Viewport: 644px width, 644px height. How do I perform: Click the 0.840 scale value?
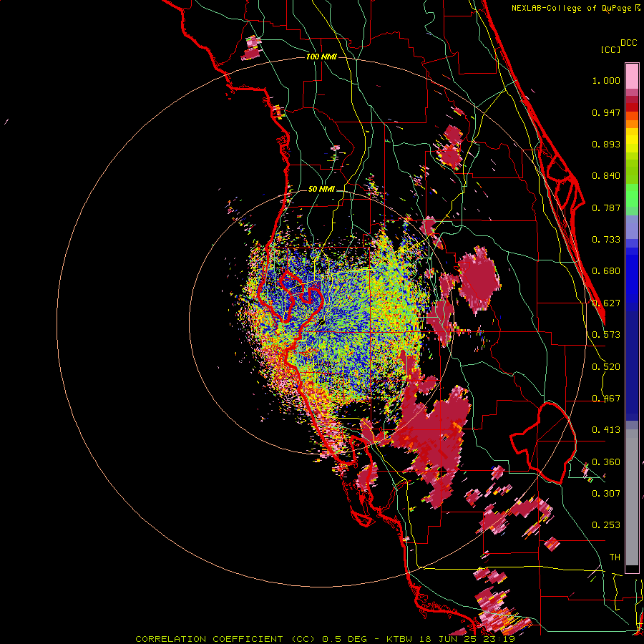click(x=606, y=176)
